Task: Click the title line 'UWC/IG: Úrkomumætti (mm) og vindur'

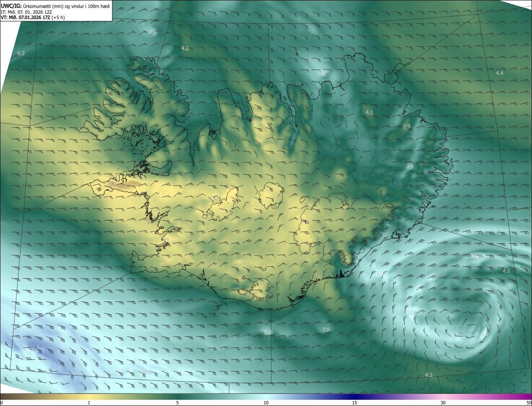Action: click(55, 6)
